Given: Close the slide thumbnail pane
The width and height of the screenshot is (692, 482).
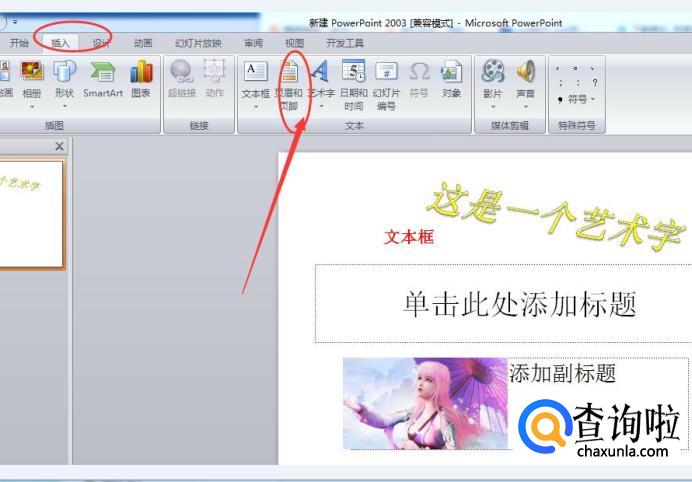Looking at the screenshot, I should (x=59, y=147).
